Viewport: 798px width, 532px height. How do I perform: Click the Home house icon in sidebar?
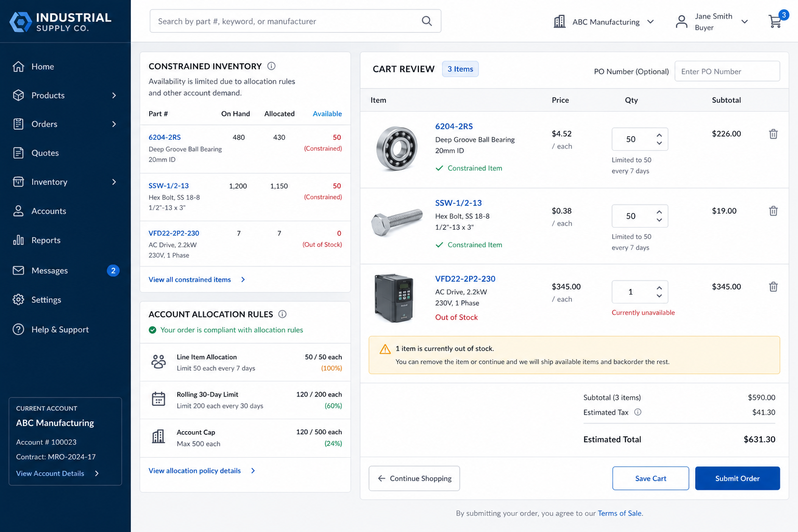point(18,66)
